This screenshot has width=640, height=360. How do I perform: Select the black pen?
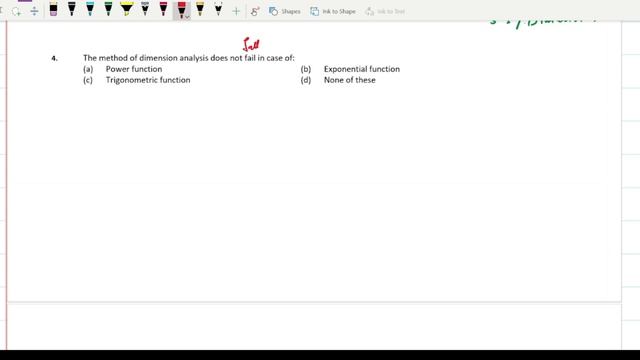click(72, 9)
